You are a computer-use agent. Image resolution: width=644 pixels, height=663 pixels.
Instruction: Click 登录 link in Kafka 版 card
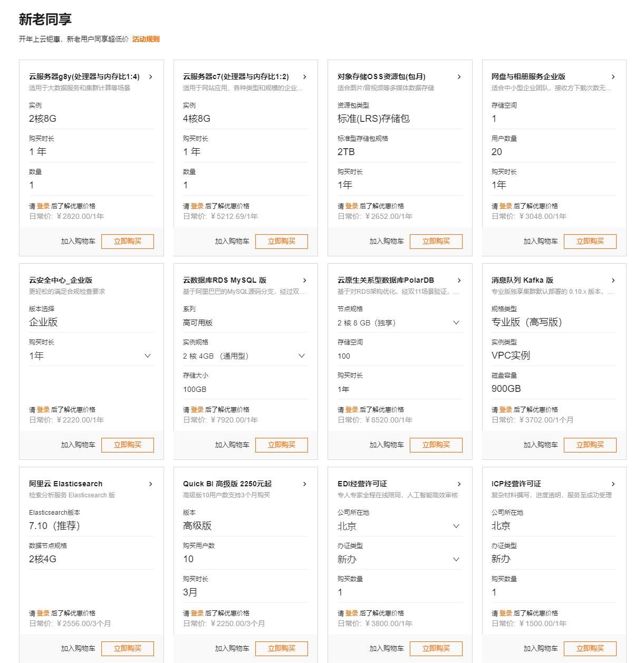pyautogui.click(x=506, y=410)
